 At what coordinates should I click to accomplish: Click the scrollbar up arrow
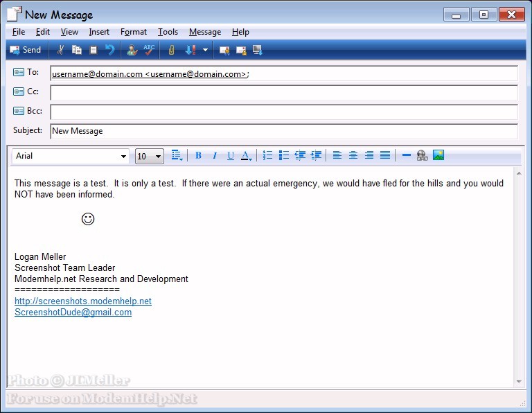[519, 173]
